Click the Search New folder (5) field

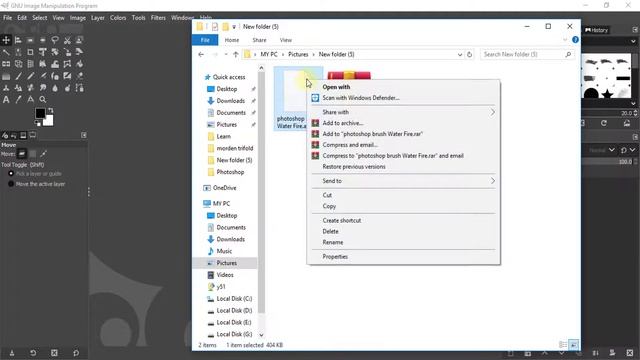(527, 54)
